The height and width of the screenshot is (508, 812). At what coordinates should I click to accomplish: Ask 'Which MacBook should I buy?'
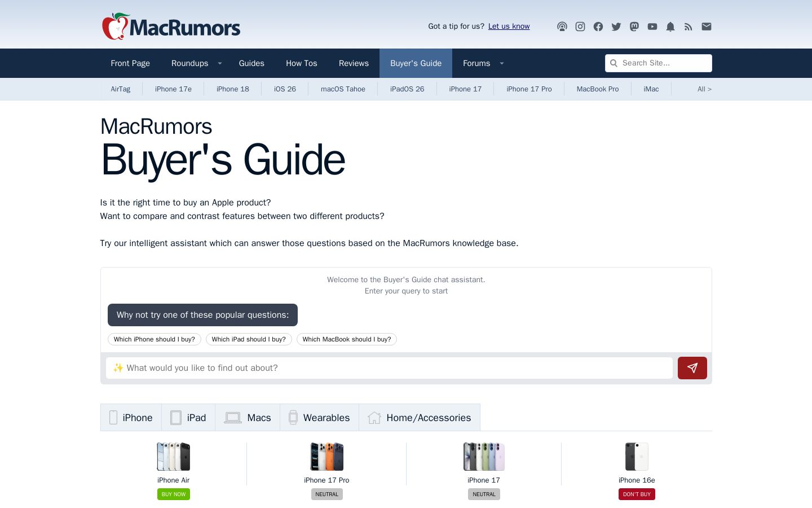tap(347, 339)
